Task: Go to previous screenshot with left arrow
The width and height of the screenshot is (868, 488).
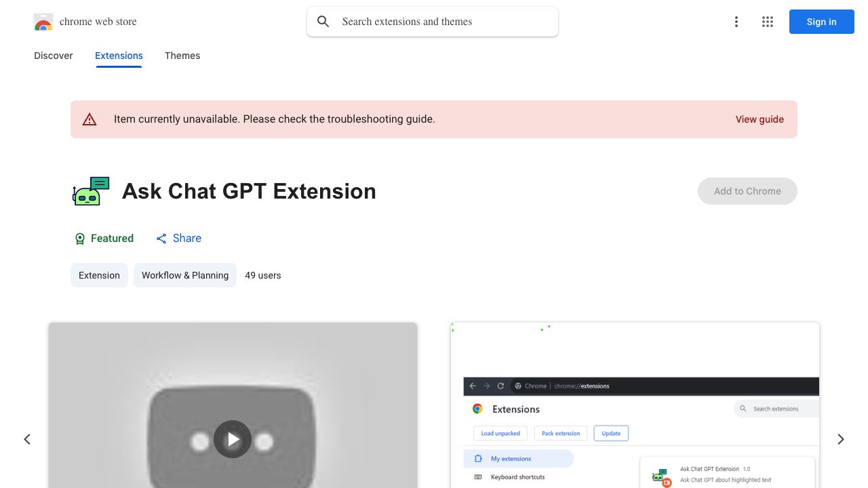Action: (27, 439)
